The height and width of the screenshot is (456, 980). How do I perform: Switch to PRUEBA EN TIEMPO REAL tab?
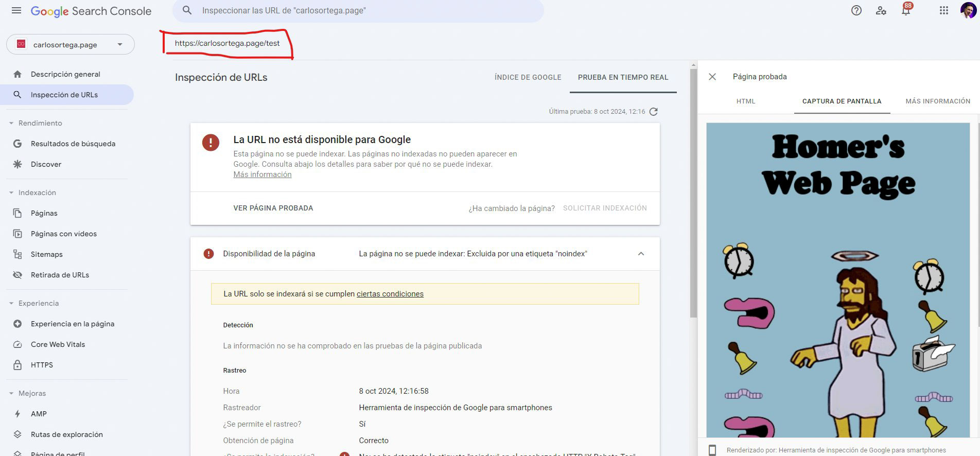(x=623, y=77)
